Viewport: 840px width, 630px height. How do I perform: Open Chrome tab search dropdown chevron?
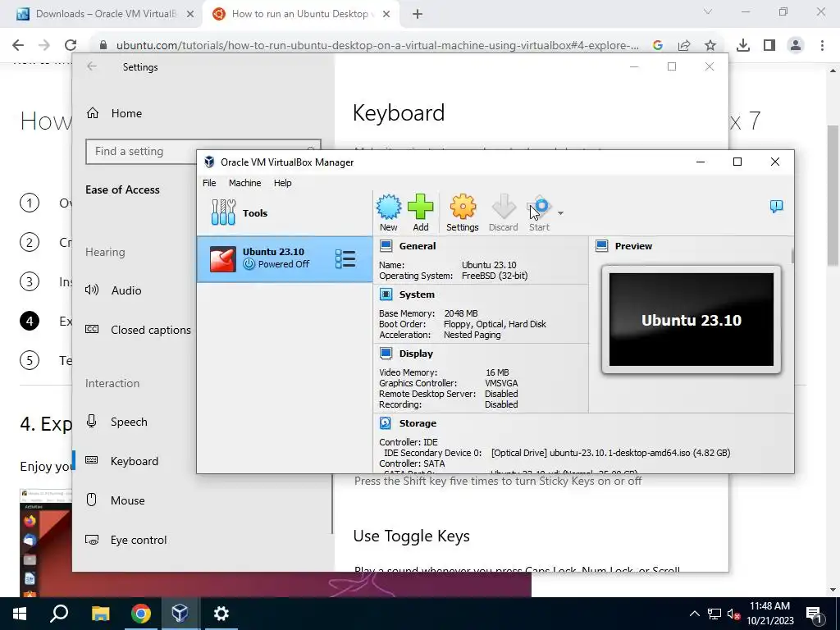coord(708,11)
